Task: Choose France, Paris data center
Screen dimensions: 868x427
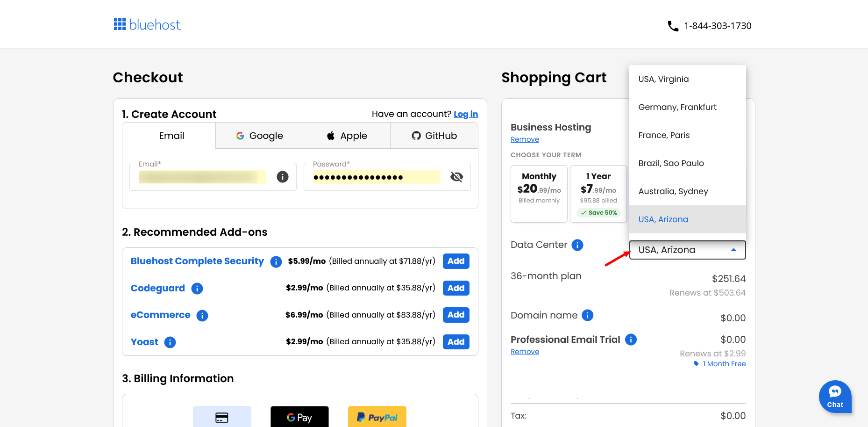Action: tap(688, 135)
